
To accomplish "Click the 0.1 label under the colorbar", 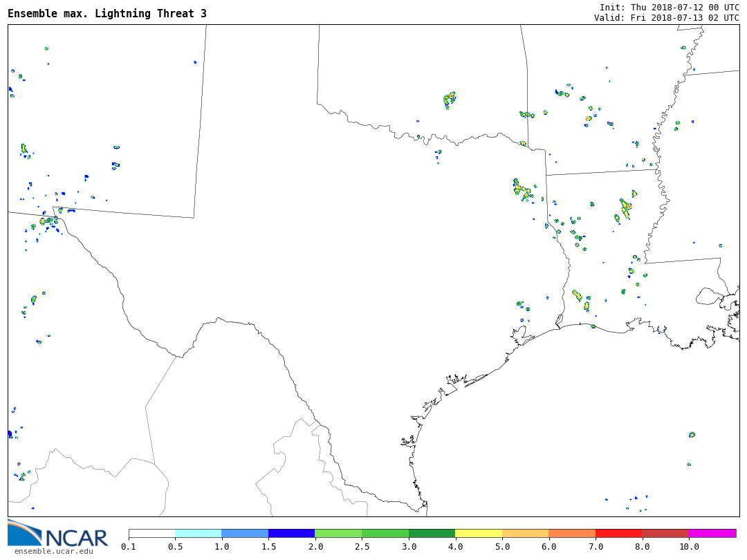I will (x=129, y=547).
